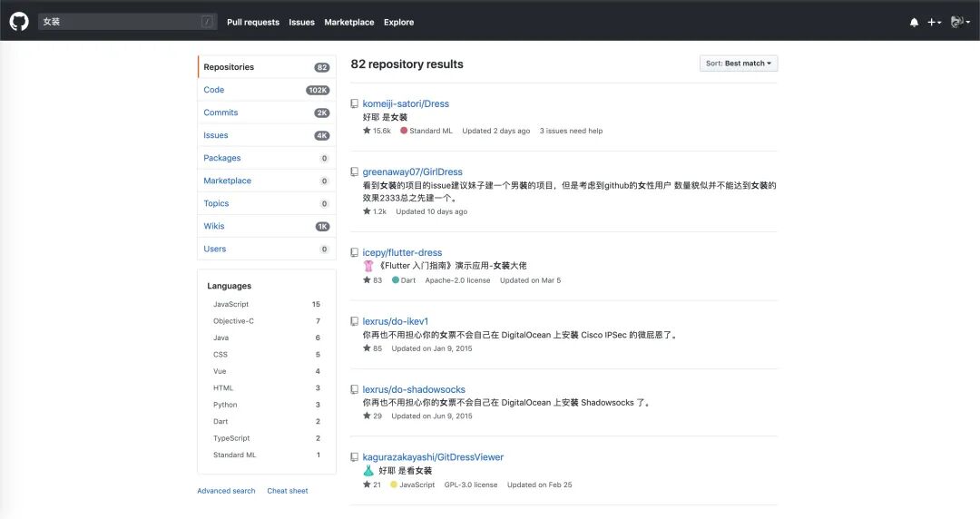Filter results by Objective-C language
980x519 pixels.
(267, 321)
